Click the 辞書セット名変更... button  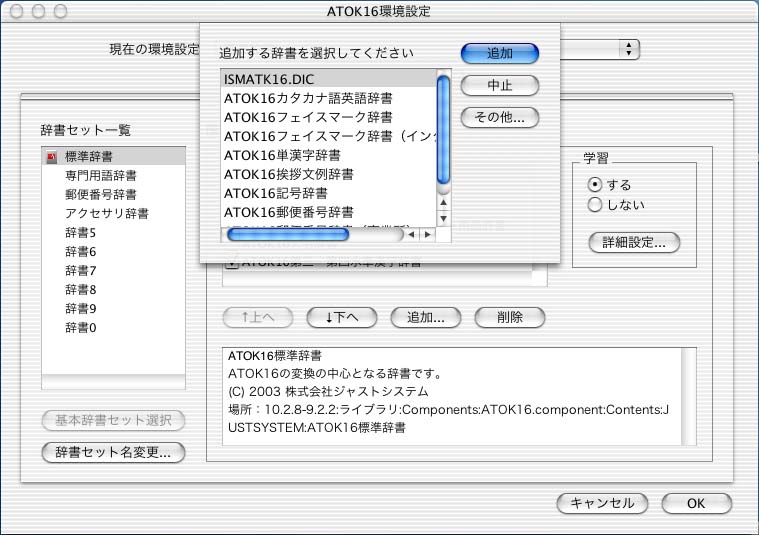point(113,452)
